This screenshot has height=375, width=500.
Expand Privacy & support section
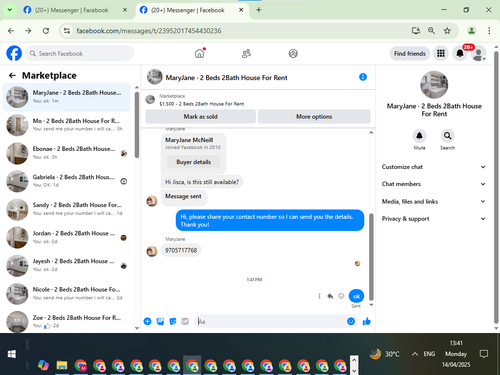tap(434, 219)
